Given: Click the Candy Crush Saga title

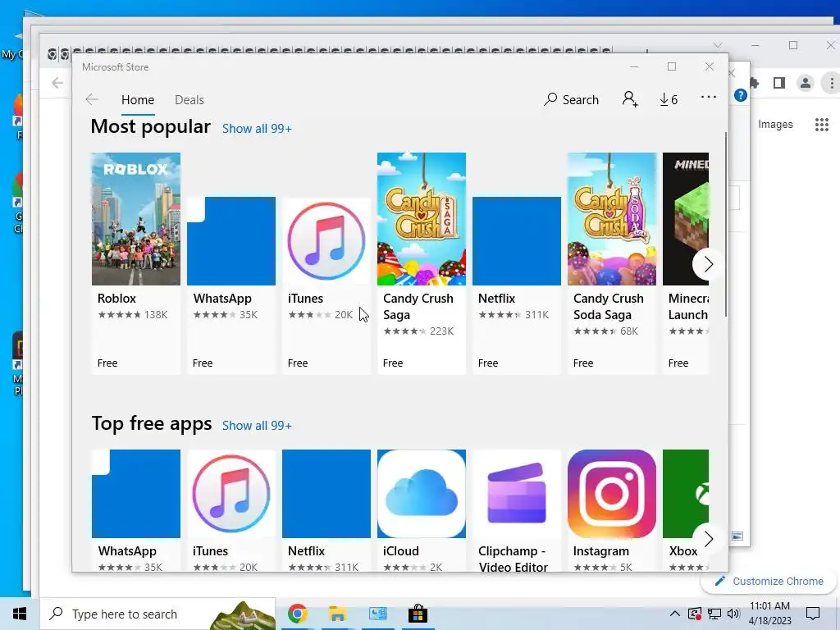Looking at the screenshot, I should pyautogui.click(x=418, y=307).
